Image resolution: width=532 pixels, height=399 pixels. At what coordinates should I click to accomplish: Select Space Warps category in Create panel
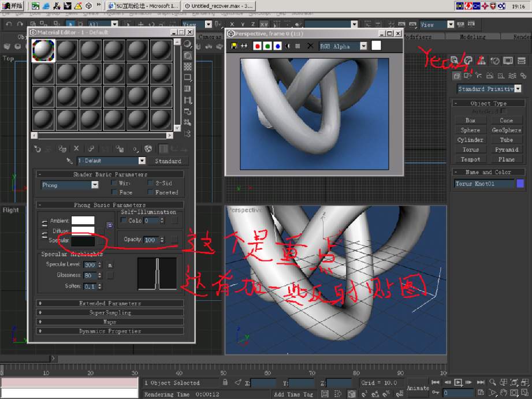tap(512, 75)
